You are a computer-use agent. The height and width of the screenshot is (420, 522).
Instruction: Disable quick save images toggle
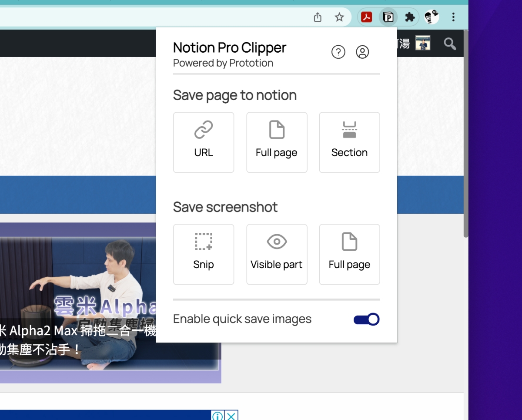pyautogui.click(x=366, y=319)
